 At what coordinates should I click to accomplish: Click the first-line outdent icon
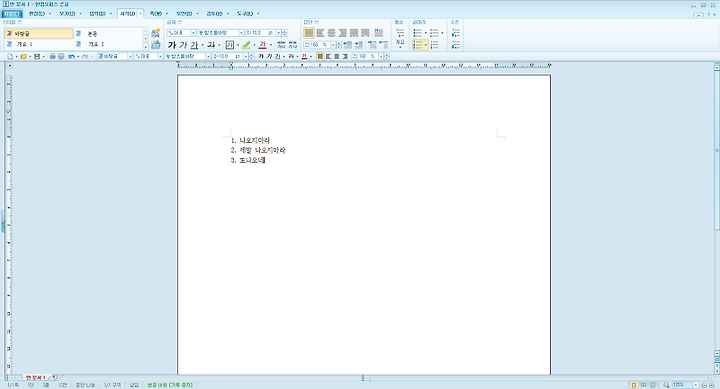click(x=383, y=45)
